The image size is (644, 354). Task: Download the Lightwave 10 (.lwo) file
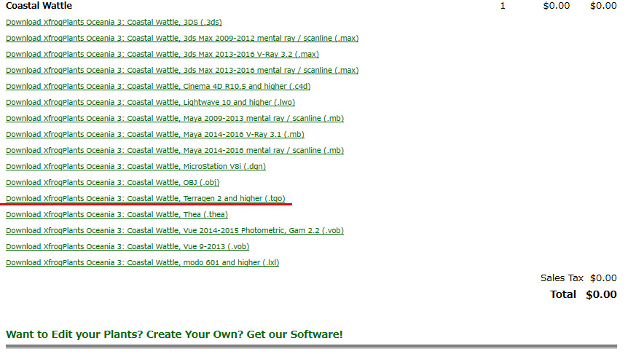click(150, 102)
